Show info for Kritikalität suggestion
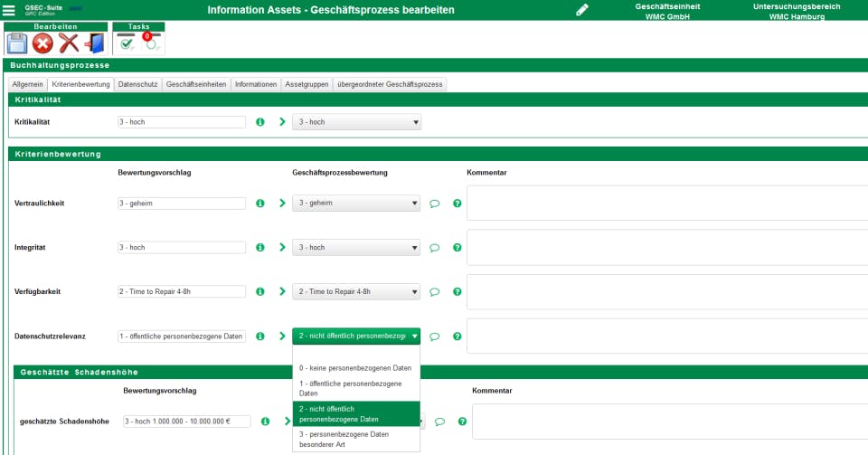Image resolution: width=868 pixels, height=455 pixels. point(260,122)
